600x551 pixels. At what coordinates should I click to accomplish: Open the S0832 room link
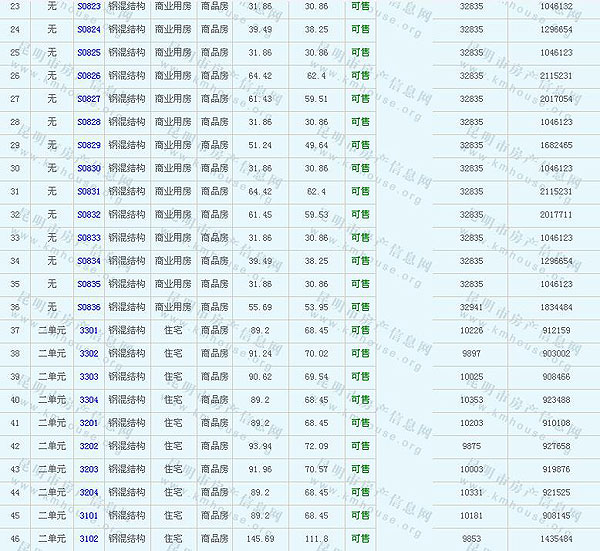[88, 214]
